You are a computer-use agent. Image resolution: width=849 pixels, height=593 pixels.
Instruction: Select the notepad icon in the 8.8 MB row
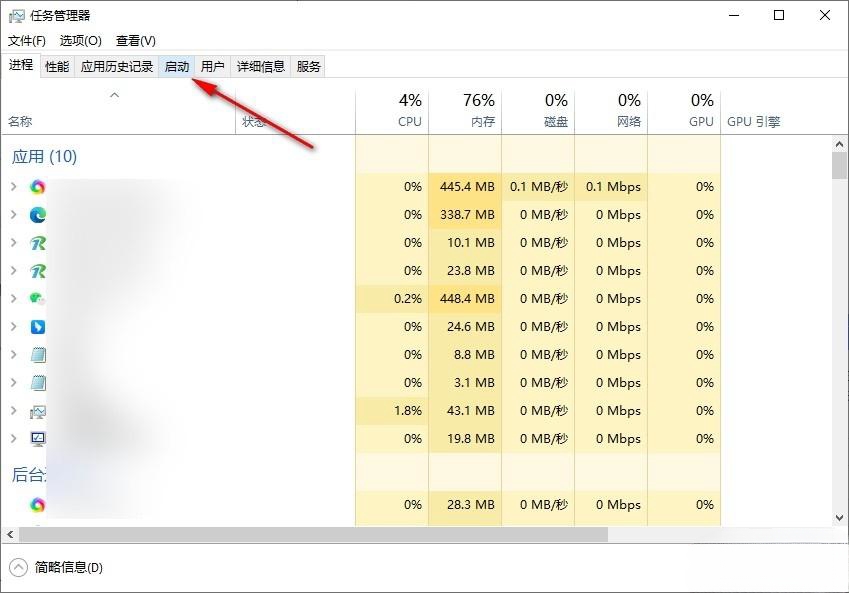(37, 355)
